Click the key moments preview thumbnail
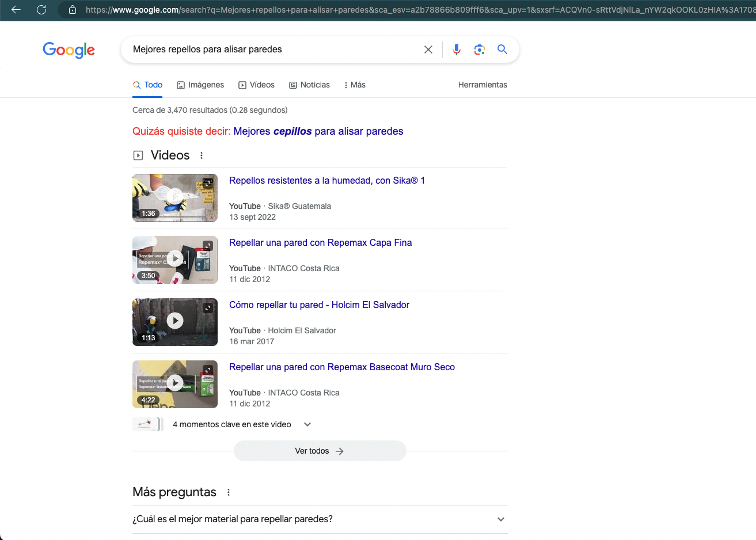Viewport: 756px width, 540px height. 148,424
